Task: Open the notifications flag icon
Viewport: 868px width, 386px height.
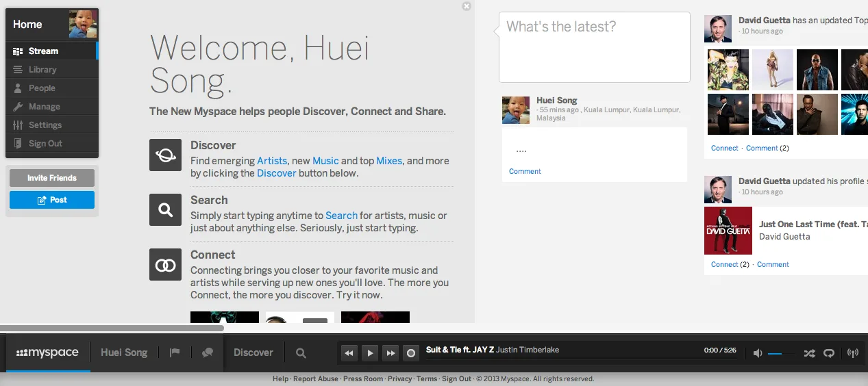Action: pos(175,352)
